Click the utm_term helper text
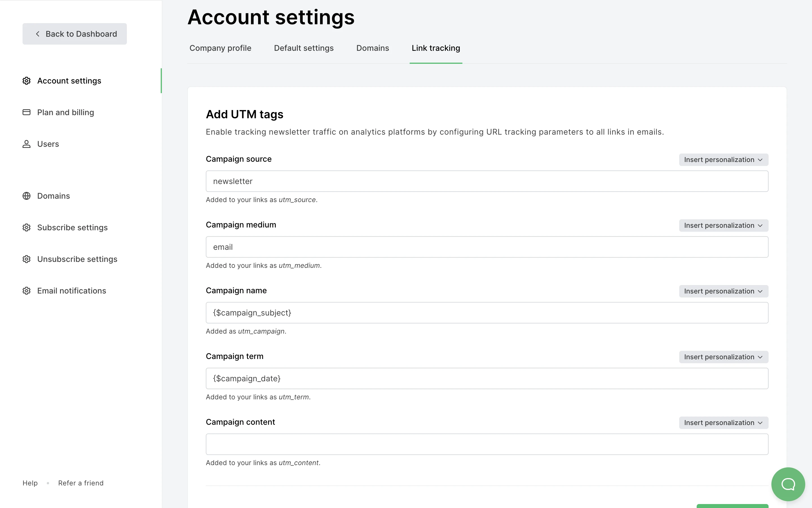Image resolution: width=812 pixels, height=508 pixels. click(x=258, y=397)
